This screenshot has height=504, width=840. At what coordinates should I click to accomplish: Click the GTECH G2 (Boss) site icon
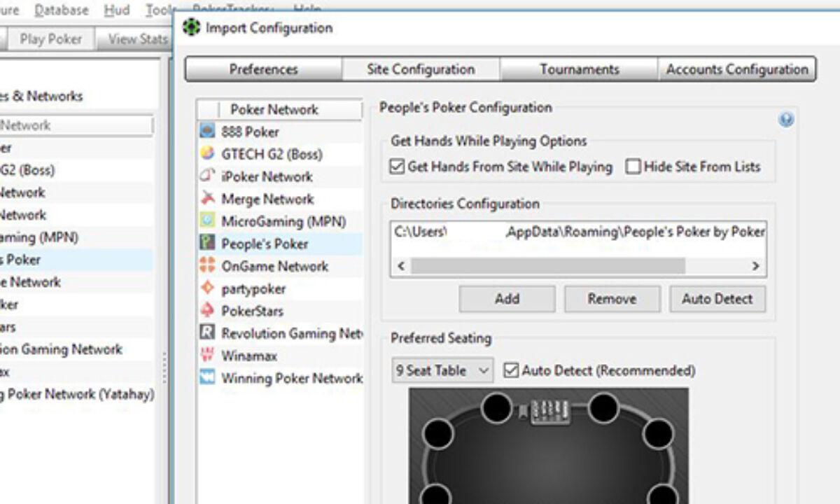point(207,154)
